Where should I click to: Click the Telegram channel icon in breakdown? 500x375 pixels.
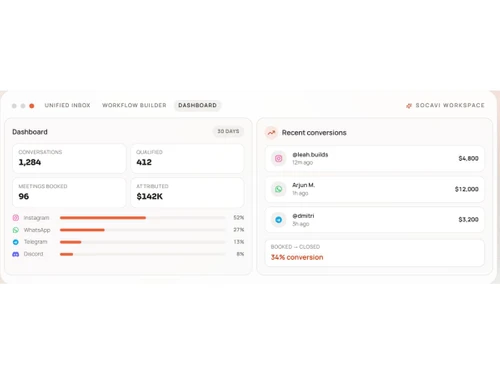[16, 242]
